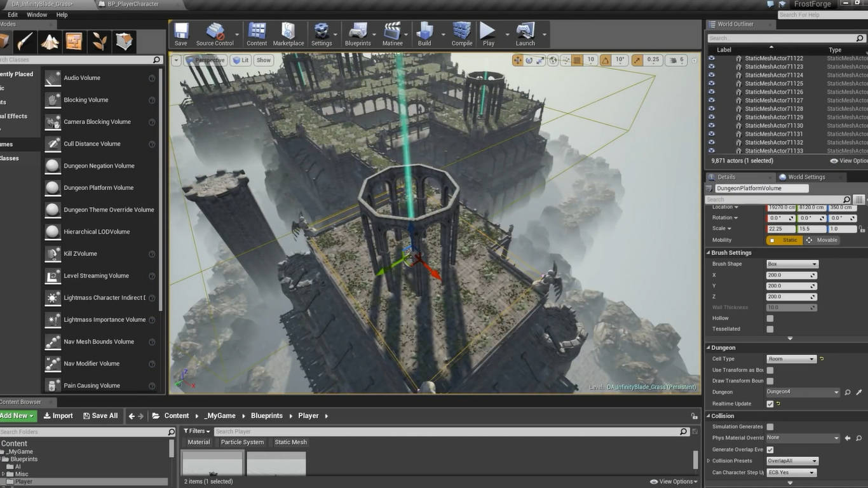Open the Cell Type Room dropdown
The width and height of the screenshot is (868, 488).
pos(791,359)
